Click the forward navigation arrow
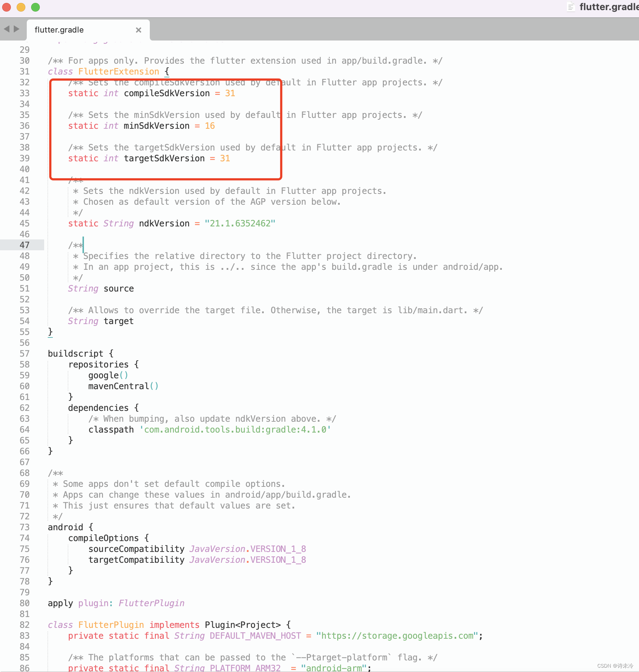 [x=17, y=29]
